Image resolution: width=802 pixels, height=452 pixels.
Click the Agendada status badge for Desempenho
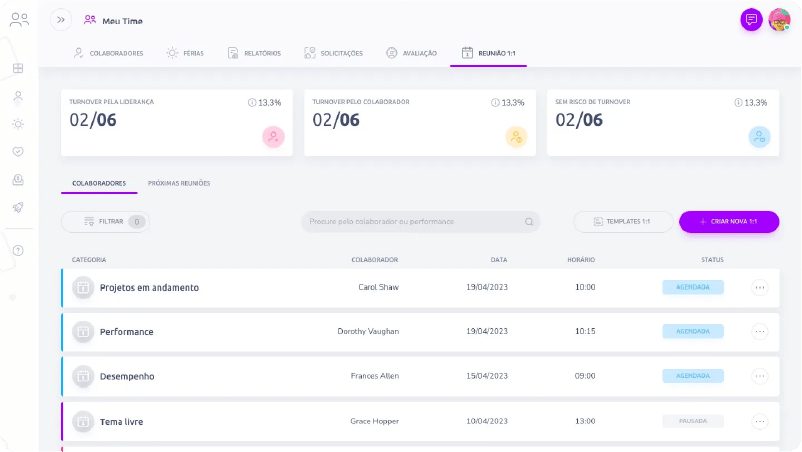tap(693, 376)
